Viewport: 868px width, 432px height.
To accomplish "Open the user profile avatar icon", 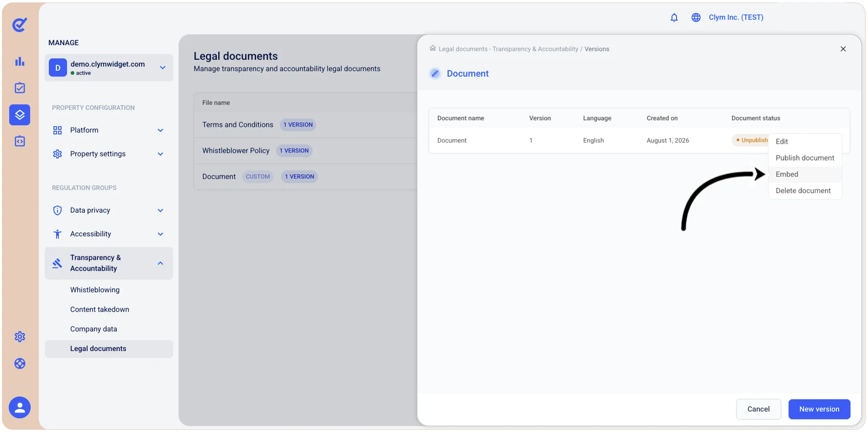I will coord(19,408).
